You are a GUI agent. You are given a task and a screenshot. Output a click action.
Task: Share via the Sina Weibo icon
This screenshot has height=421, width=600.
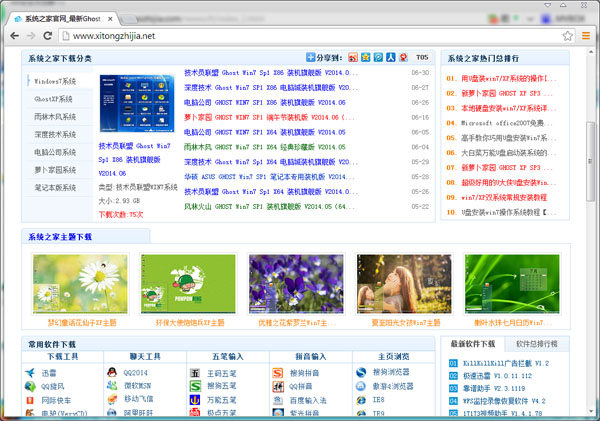tap(352, 58)
